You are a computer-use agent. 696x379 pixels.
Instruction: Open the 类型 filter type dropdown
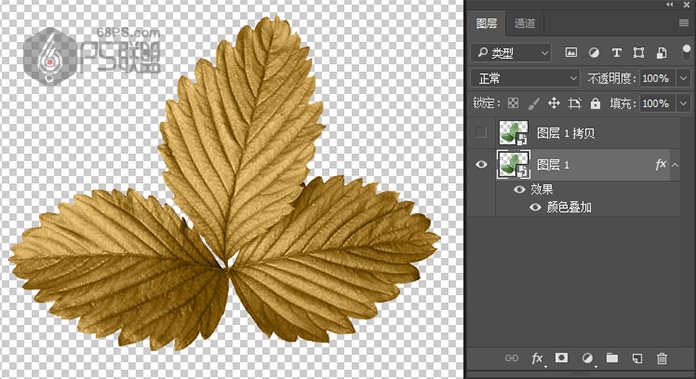click(x=511, y=53)
